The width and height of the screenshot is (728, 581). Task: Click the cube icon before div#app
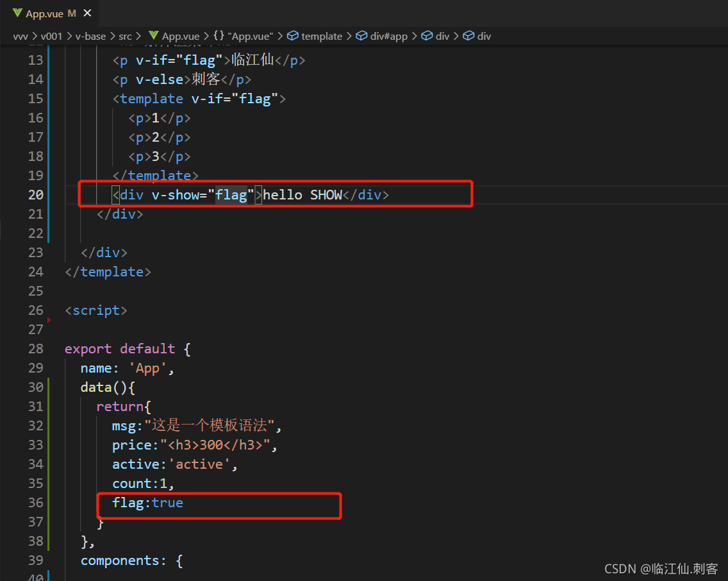tap(361, 36)
